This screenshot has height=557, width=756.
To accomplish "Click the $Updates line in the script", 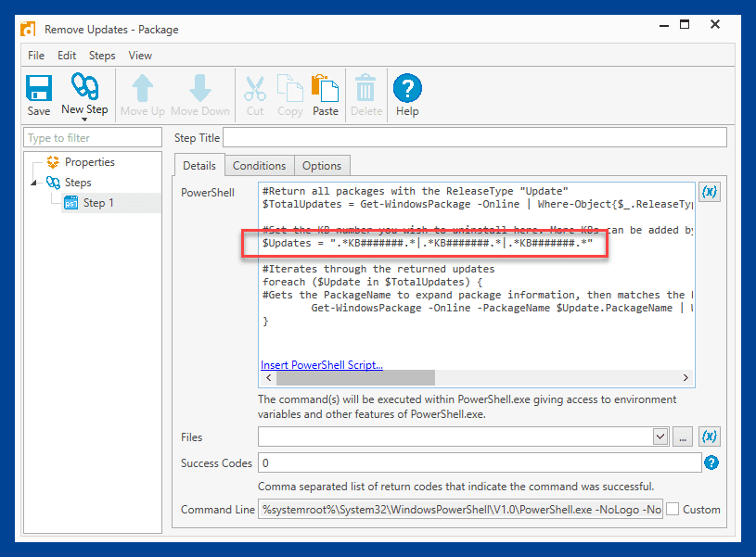I will tap(428, 243).
